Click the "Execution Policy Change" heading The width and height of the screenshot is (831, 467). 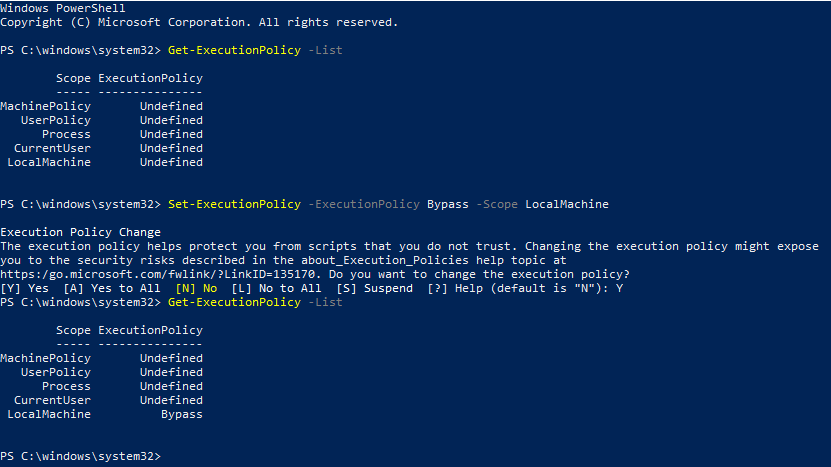pyautogui.click(x=80, y=232)
